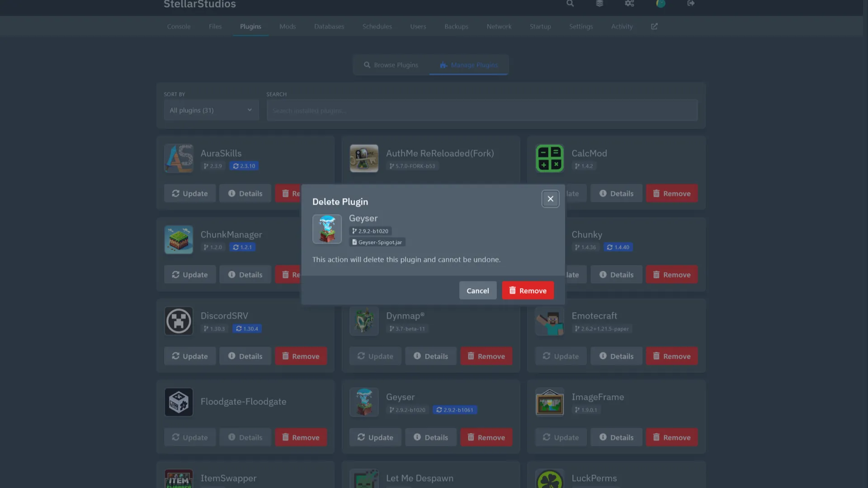Viewport: 868px width, 488px height.
Task: Click the server stack icon in header
Action: pyautogui.click(x=599, y=4)
